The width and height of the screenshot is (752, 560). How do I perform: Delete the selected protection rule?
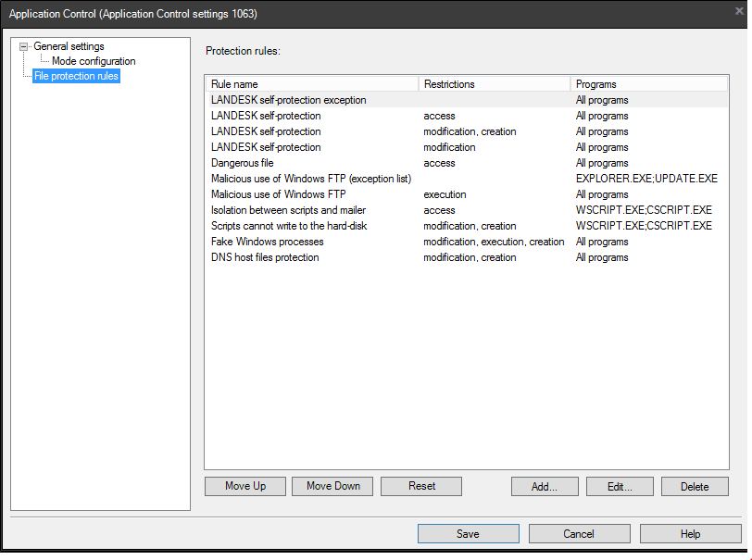(x=695, y=486)
